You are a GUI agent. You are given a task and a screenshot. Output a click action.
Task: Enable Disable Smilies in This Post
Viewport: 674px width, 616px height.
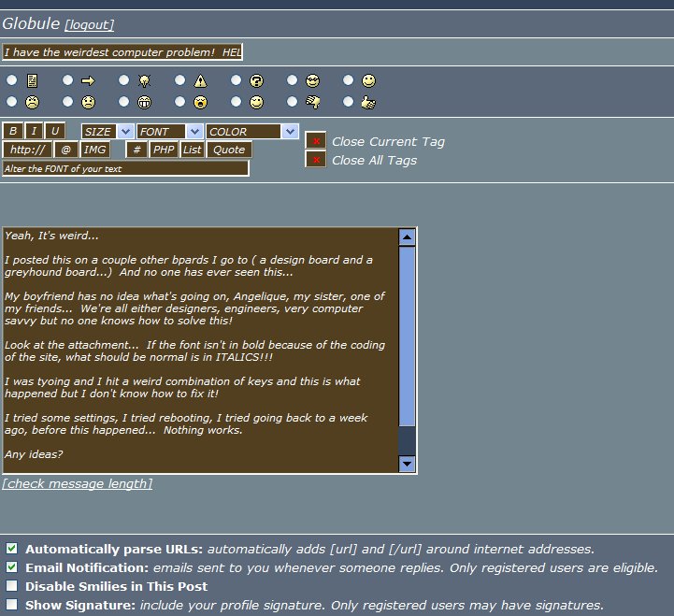coord(11,586)
